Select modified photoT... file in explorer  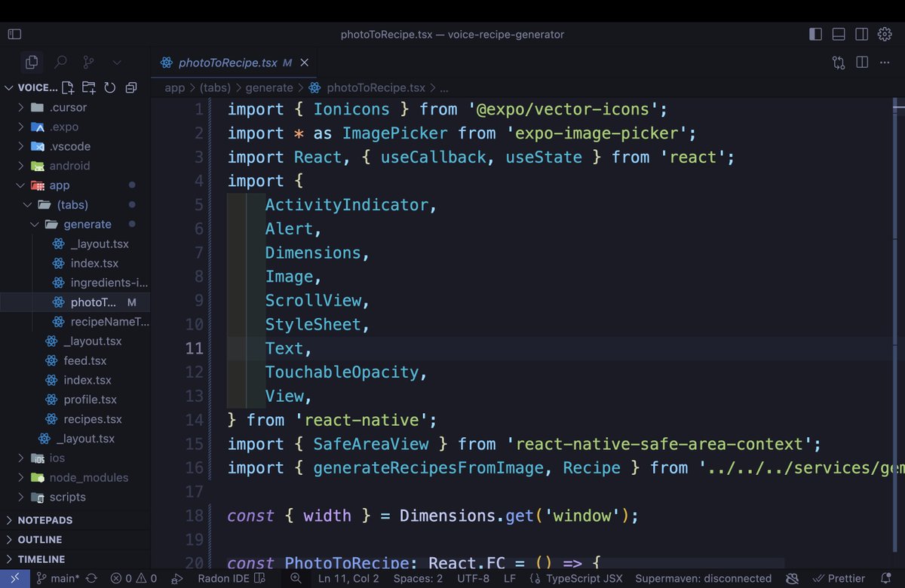click(x=75, y=303)
